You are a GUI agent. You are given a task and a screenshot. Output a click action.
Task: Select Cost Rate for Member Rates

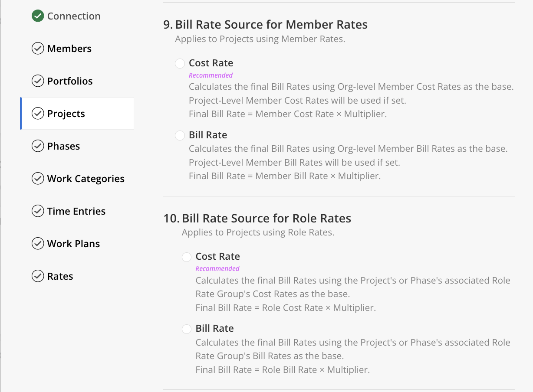[180, 63]
